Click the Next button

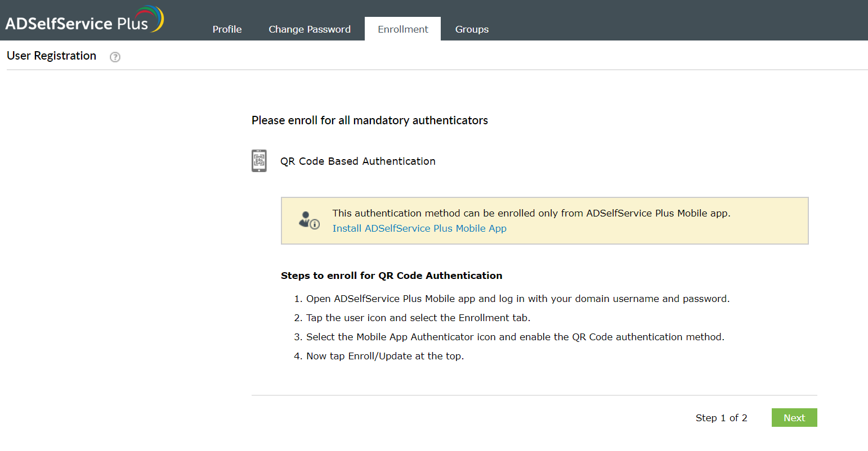794,417
